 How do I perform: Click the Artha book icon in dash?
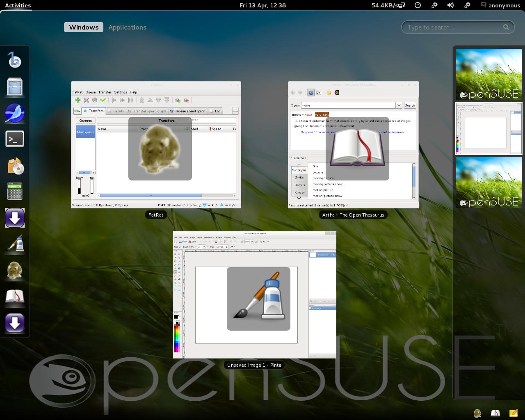[15, 297]
